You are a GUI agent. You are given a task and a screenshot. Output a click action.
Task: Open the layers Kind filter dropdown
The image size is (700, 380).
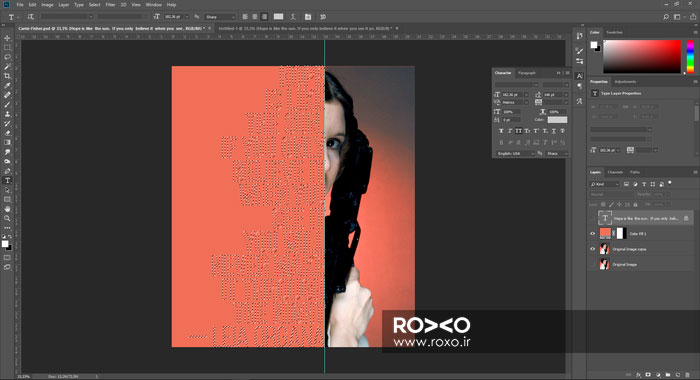tap(604, 184)
